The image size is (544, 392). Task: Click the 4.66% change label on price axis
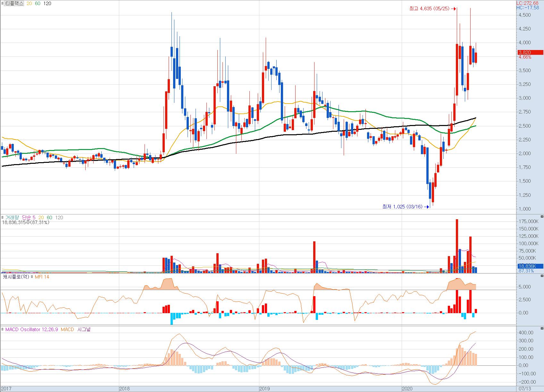point(525,57)
